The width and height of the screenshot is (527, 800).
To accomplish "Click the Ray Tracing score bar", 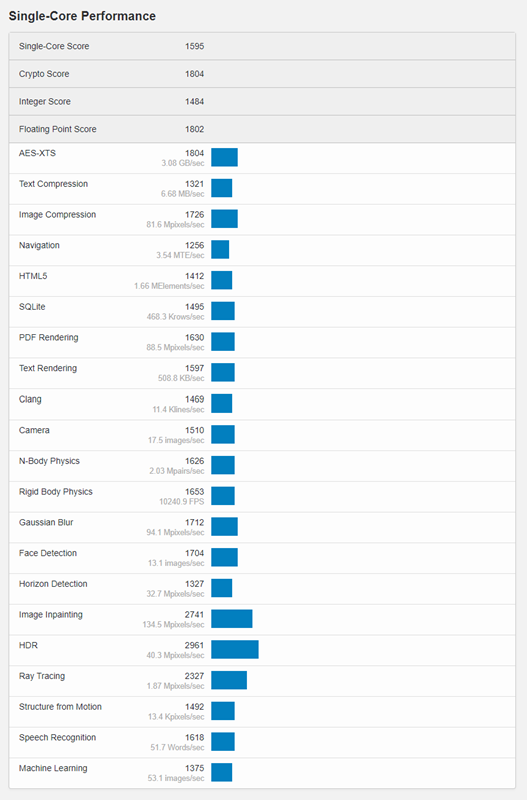I will [x=229, y=680].
